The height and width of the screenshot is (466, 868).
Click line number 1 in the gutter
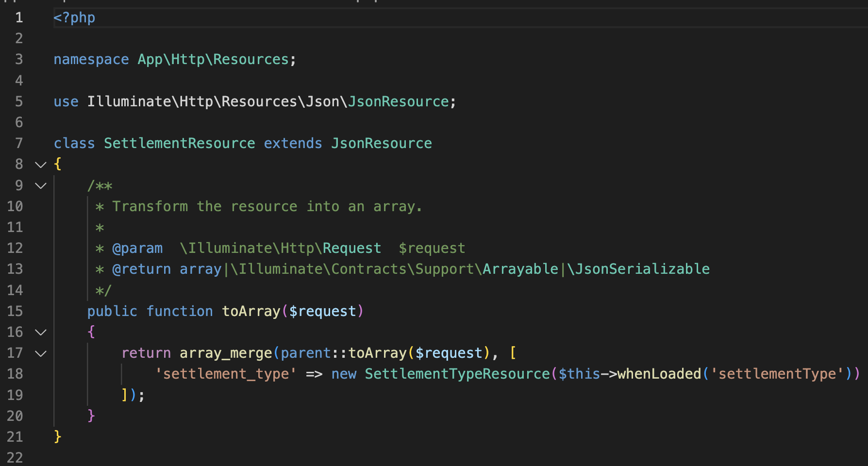coord(19,17)
